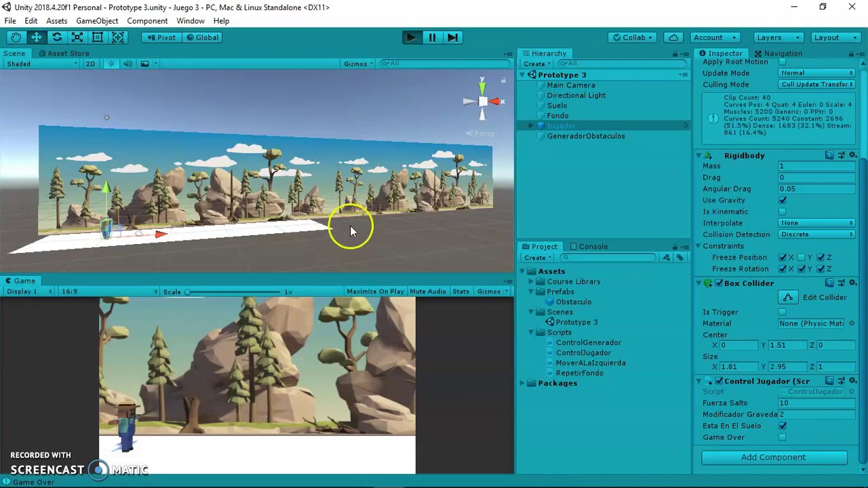Enable the Is Kinematic checkbox

(x=783, y=211)
